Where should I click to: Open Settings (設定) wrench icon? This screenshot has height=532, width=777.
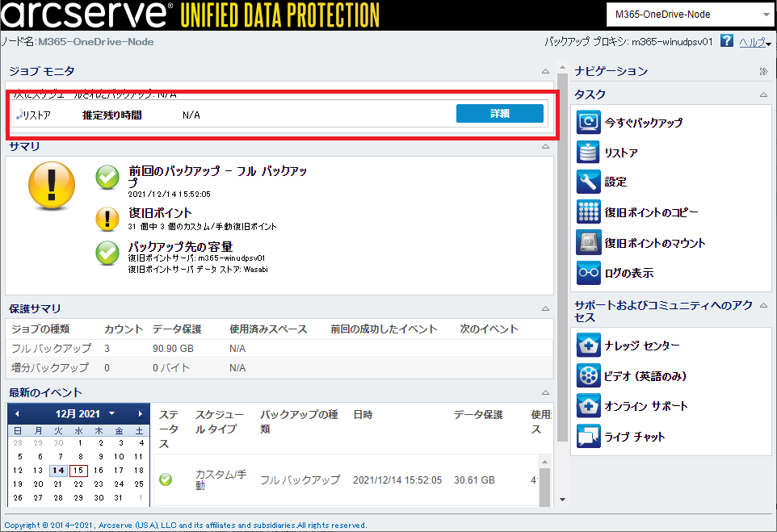click(x=588, y=182)
